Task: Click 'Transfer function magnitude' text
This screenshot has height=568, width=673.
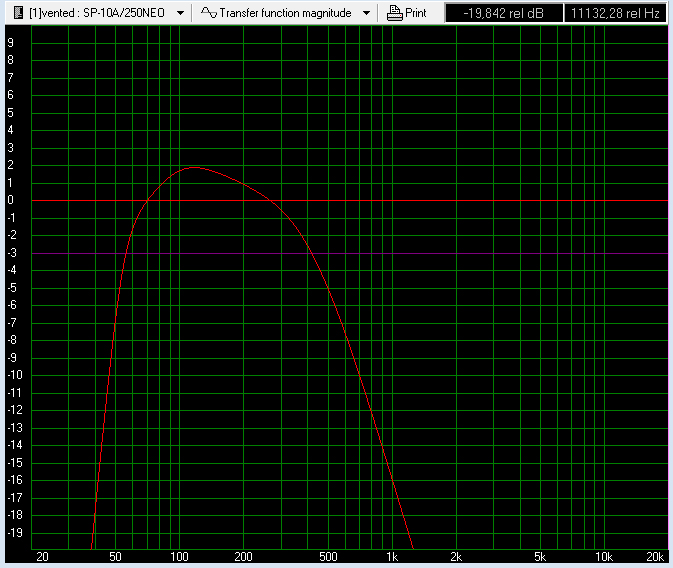Action: point(285,13)
